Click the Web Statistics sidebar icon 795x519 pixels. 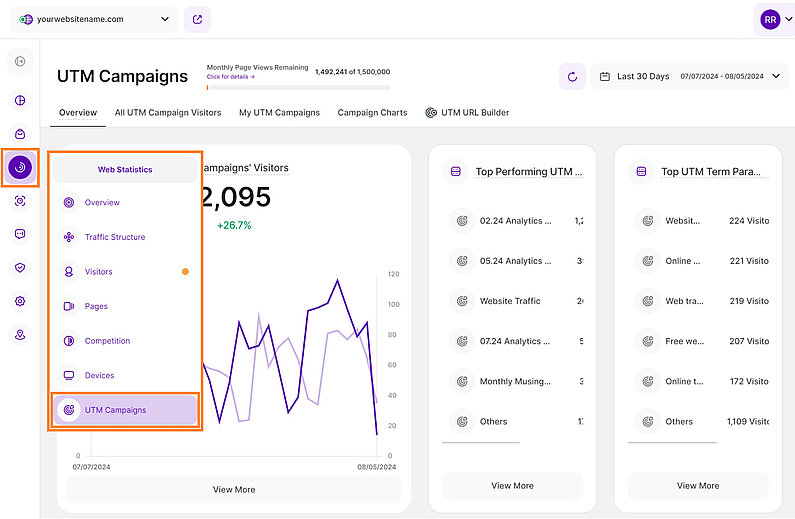(x=20, y=167)
